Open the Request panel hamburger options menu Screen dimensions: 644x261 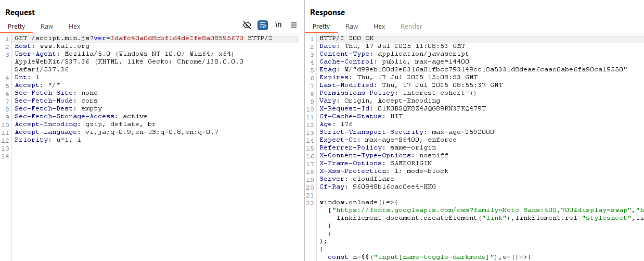[x=294, y=25]
